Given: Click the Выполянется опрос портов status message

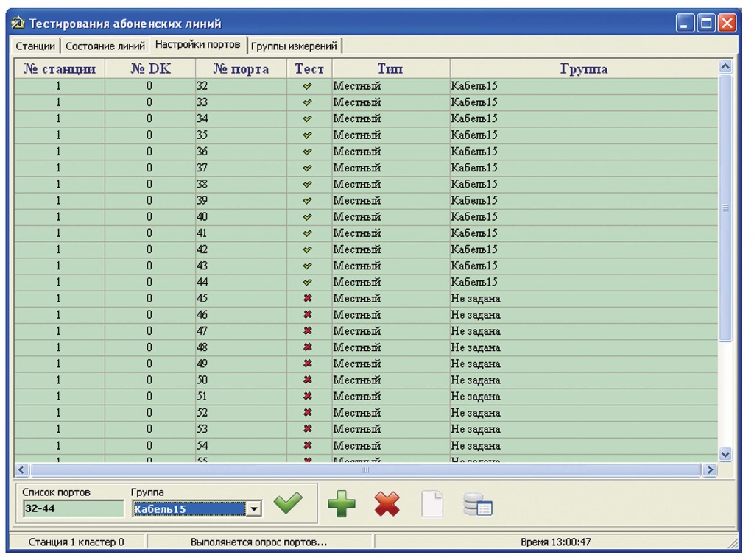Looking at the screenshot, I should point(258,542).
